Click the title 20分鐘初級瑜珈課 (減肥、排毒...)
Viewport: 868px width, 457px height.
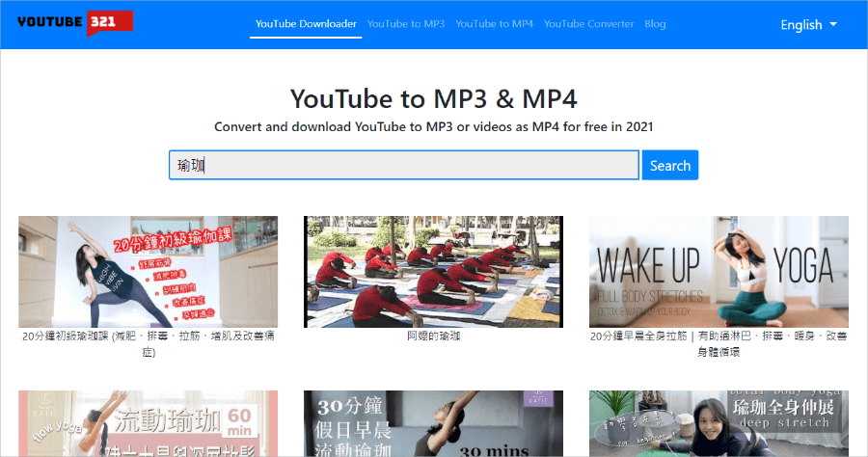point(149,343)
